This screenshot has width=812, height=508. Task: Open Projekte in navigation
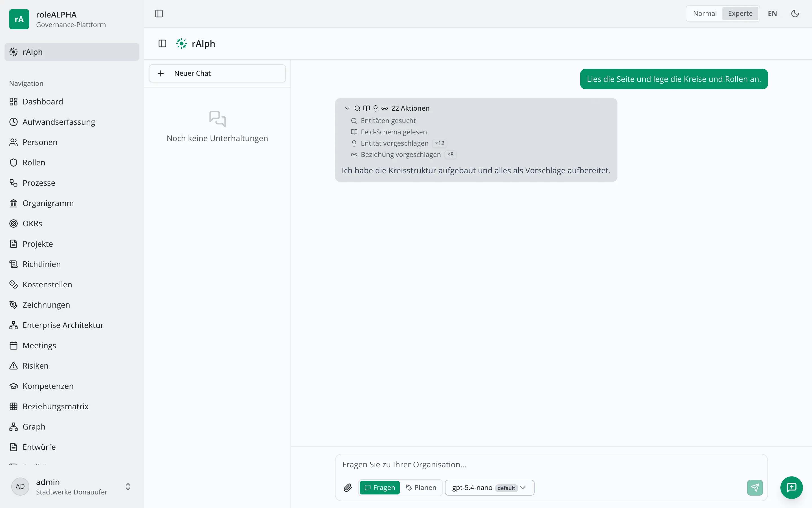pyautogui.click(x=72, y=244)
